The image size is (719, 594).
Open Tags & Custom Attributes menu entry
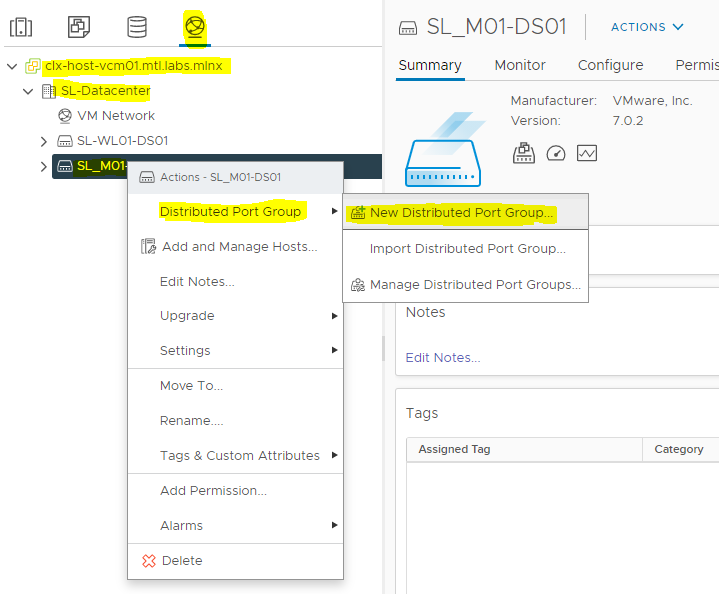(235, 455)
